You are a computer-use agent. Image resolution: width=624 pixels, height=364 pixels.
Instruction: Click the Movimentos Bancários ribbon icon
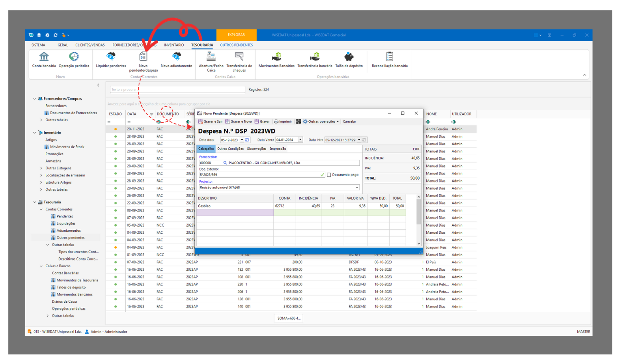pyautogui.click(x=276, y=57)
